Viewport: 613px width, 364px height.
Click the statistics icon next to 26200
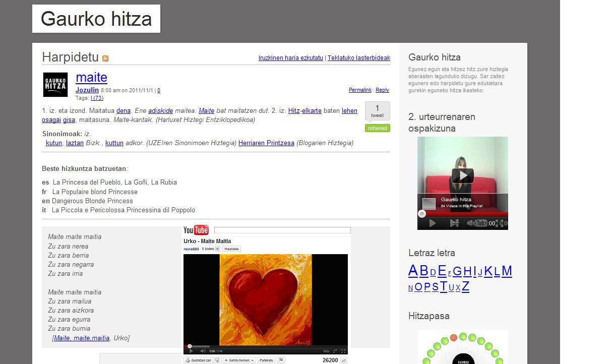(343, 360)
